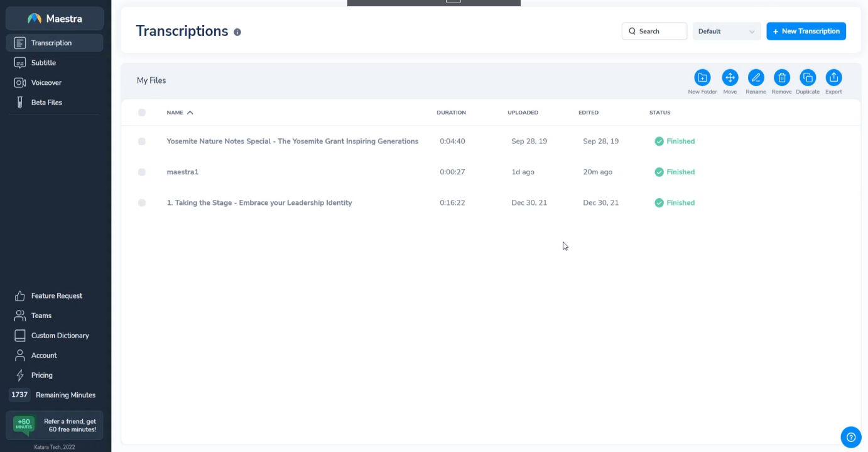868x452 pixels.
Task: Select the checkbox next to maestra1
Action: point(142,172)
